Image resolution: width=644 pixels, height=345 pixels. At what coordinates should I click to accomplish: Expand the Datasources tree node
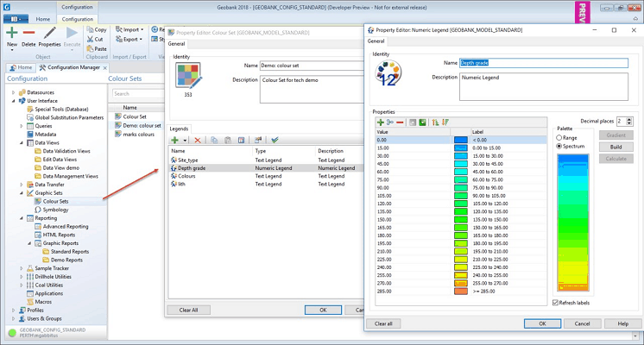14,91
